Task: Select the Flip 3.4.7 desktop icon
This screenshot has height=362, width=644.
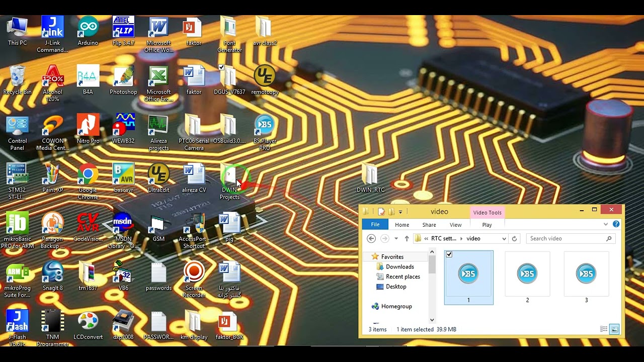Action: 123,31
